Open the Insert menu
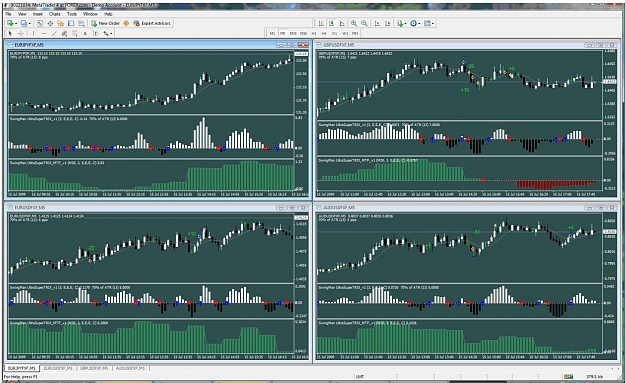 tap(38, 14)
